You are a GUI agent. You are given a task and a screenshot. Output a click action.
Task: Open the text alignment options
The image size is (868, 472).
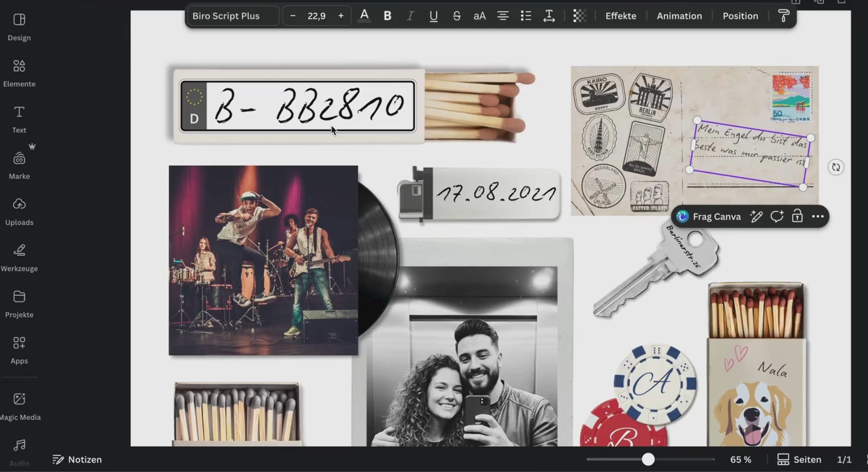pos(503,16)
